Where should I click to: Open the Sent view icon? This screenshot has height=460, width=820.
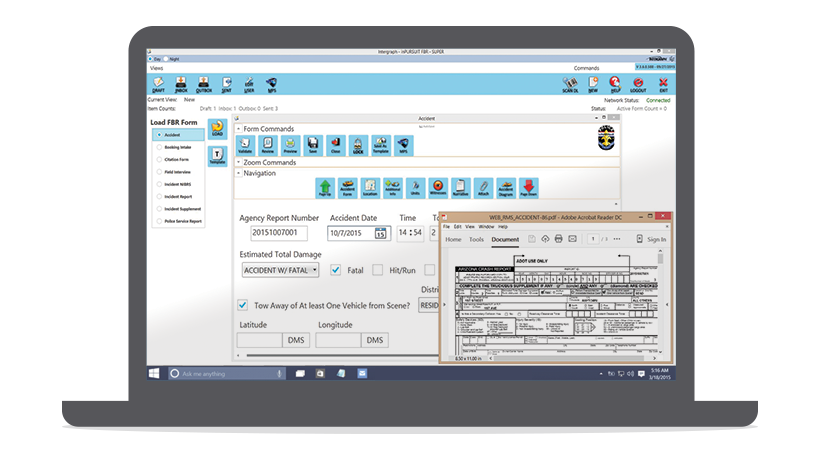[x=226, y=84]
